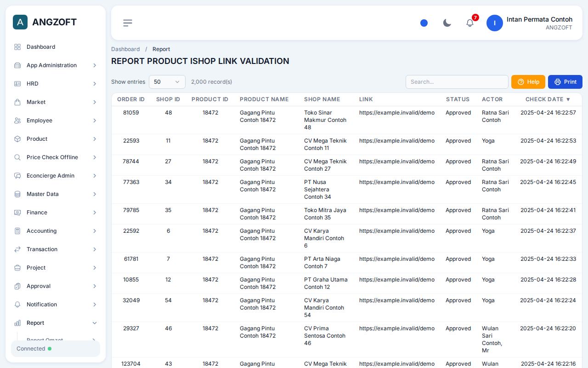Collapse the Report menu chevron

point(95,323)
